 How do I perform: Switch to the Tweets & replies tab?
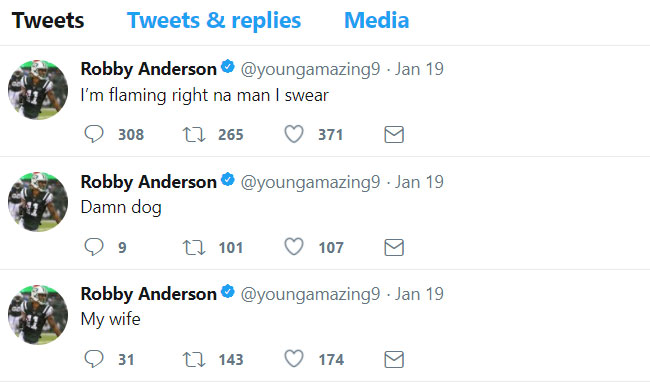tap(214, 20)
